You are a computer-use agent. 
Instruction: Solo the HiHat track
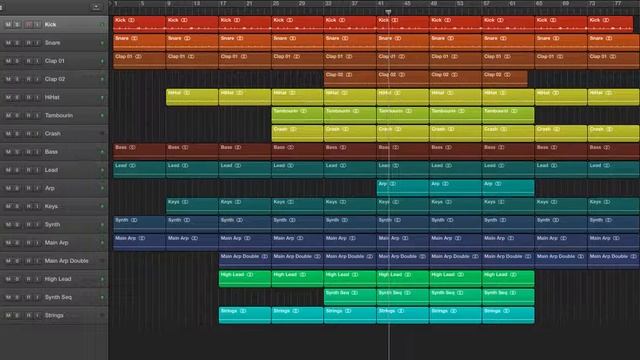coord(17,97)
